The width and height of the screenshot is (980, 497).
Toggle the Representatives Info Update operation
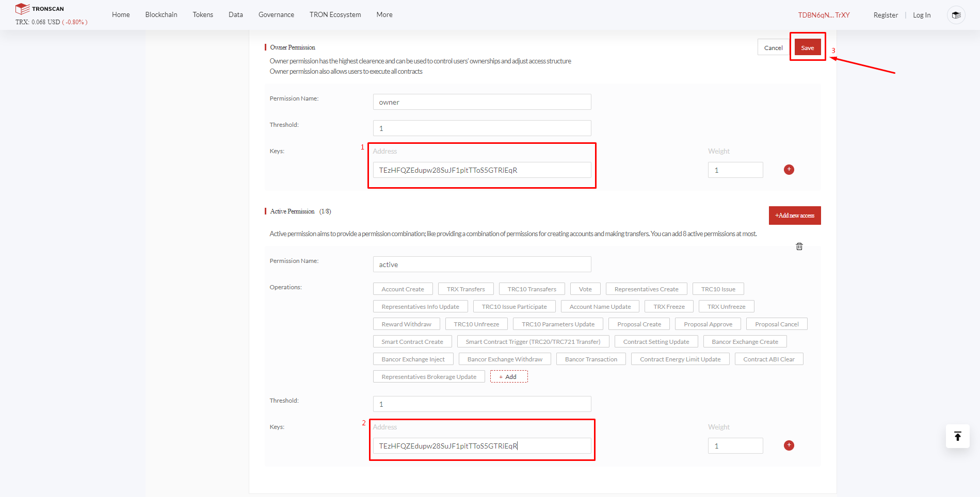(421, 307)
